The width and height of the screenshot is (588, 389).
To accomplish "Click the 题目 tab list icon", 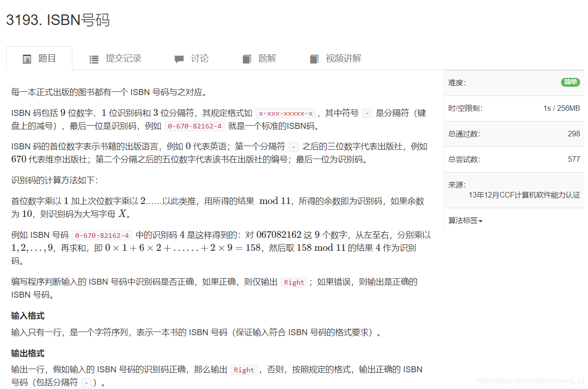I will pos(27,59).
